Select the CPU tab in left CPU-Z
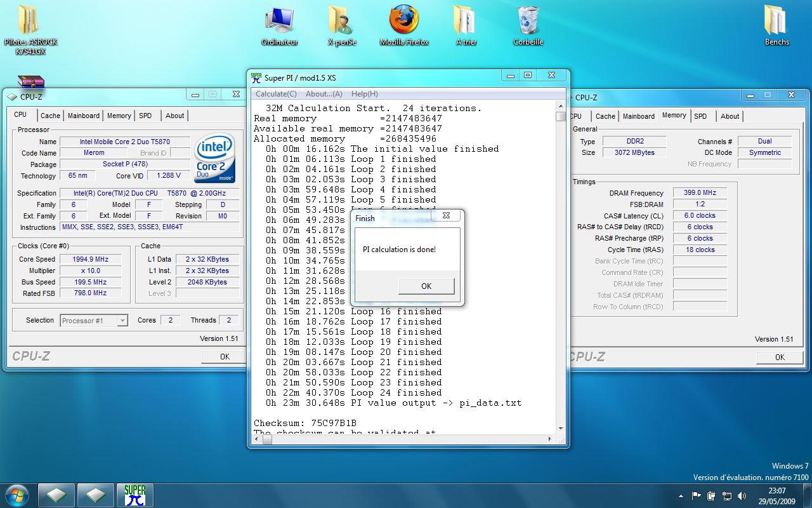The height and width of the screenshot is (508, 812). (20, 114)
